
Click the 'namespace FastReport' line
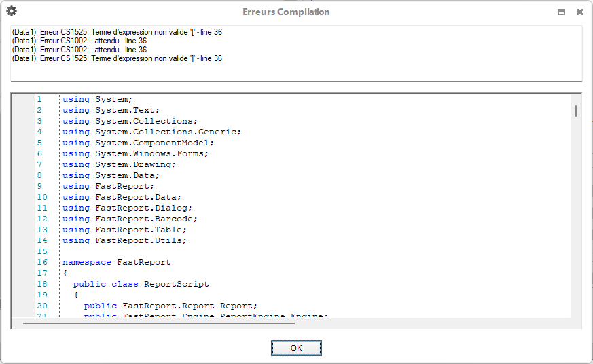(x=116, y=262)
